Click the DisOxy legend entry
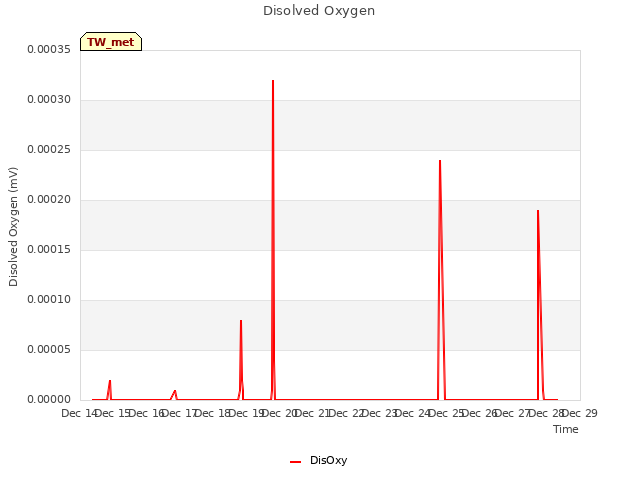 point(318,460)
